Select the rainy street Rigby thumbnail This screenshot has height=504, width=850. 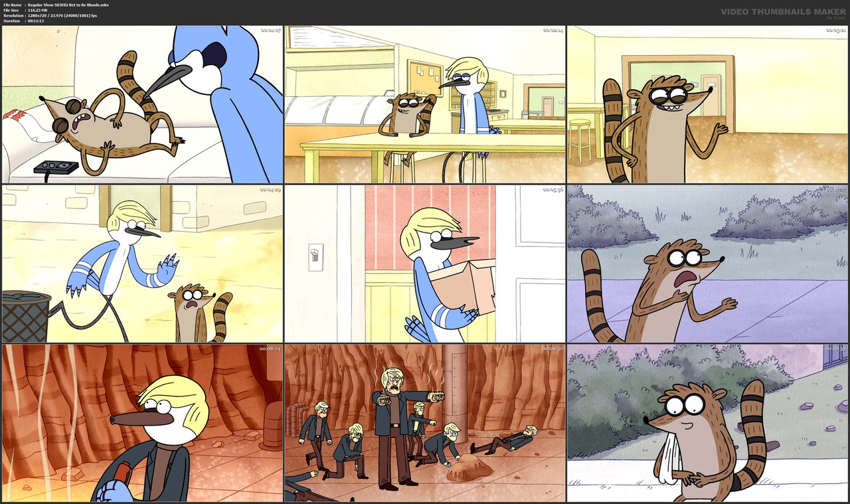[708, 264]
